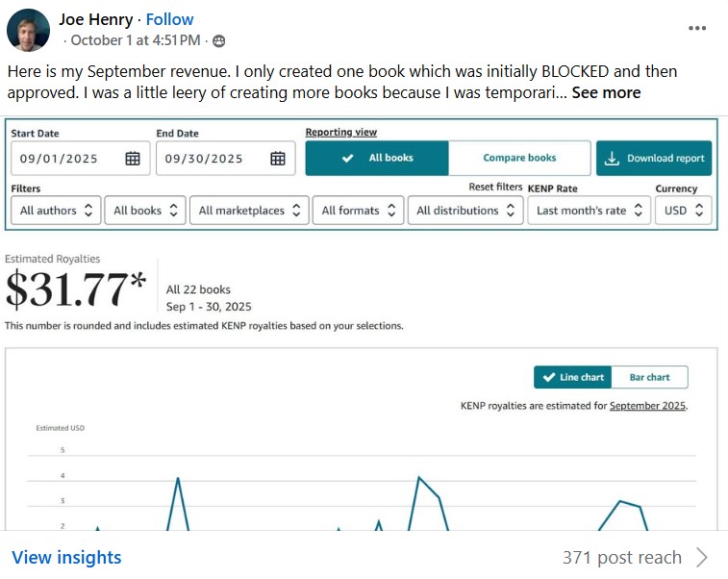Open the three-dot post options menu
The width and height of the screenshot is (728, 579).
(x=697, y=28)
